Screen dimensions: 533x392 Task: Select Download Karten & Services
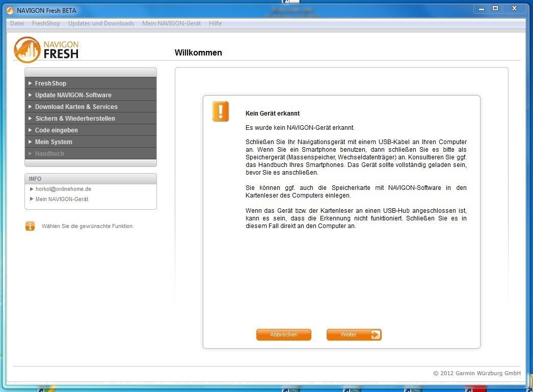pyautogui.click(x=91, y=107)
